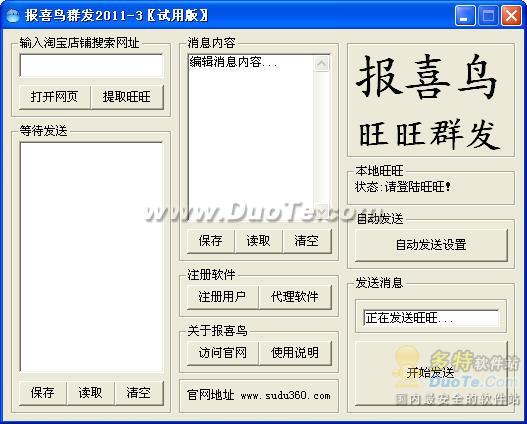This screenshot has width=527, height=424.
Task: Click 读取 under the message content box
Action: click(x=258, y=241)
